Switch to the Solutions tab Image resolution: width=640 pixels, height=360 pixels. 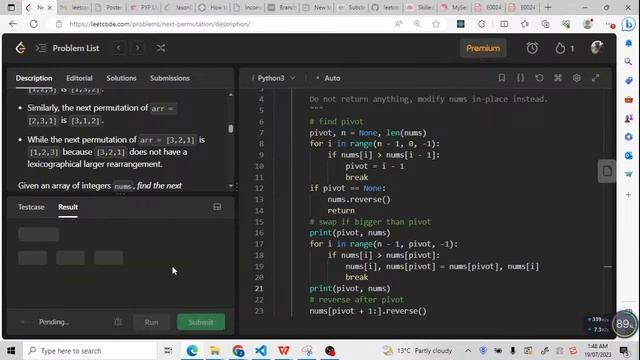121,78
